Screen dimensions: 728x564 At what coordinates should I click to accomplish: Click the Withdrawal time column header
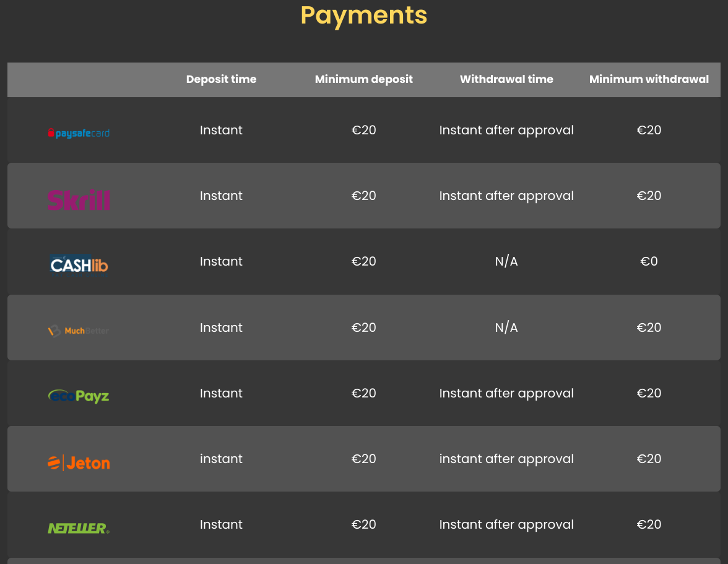click(506, 79)
